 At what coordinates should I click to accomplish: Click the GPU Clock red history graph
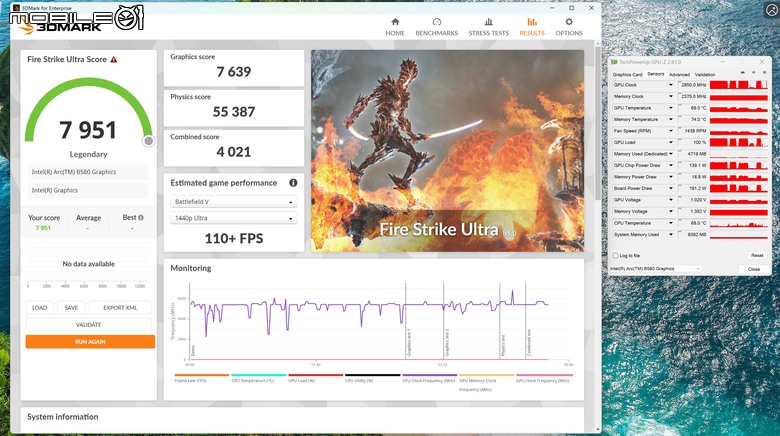point(738,85)
